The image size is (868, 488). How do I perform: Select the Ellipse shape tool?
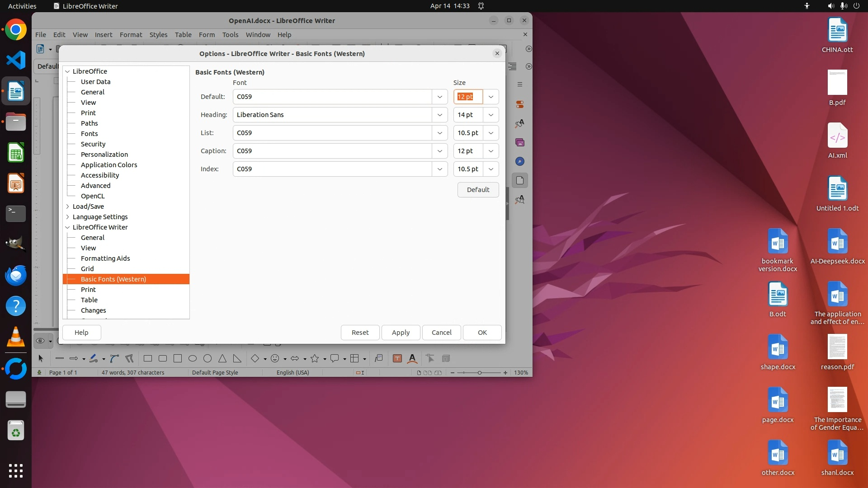(193, 358)
